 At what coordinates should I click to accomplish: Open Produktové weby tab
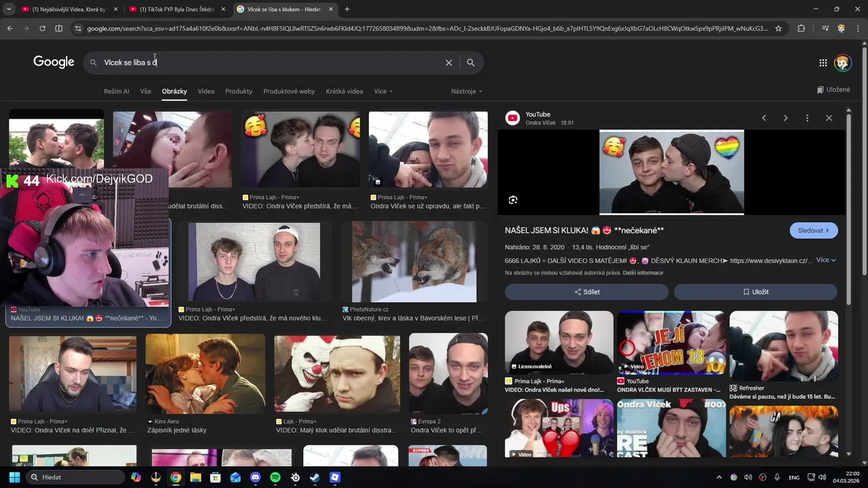[x=289, y=91]
